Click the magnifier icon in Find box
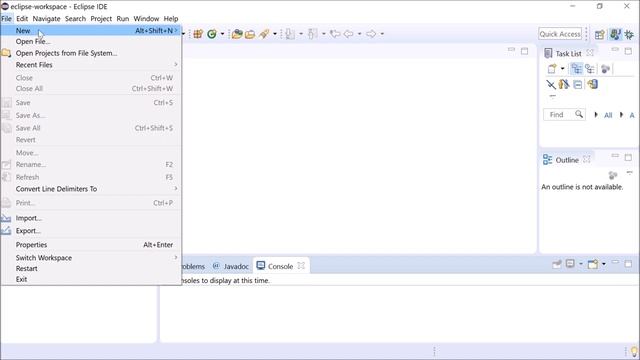 pyautogui.click(x=579, y=114)
